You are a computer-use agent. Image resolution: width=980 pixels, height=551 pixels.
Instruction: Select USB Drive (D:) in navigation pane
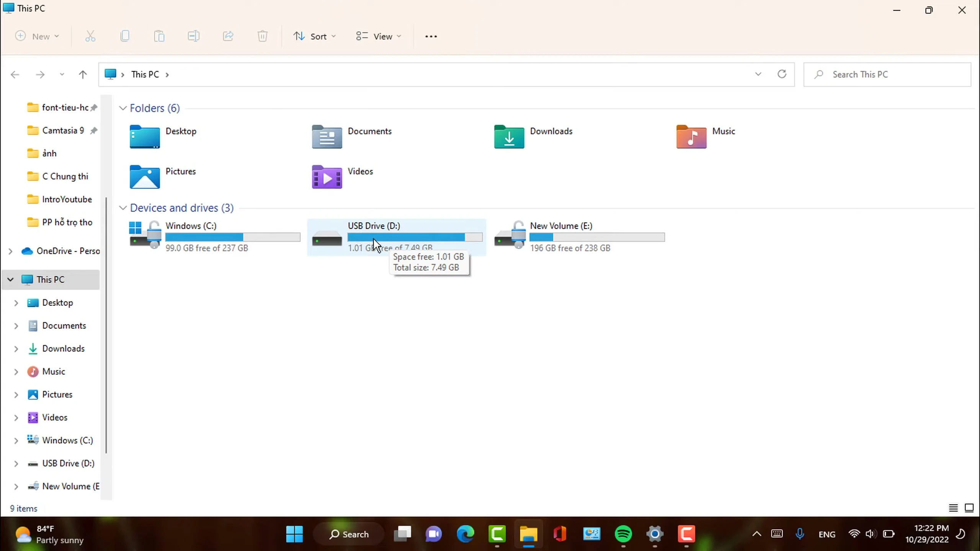coord(68,463)
